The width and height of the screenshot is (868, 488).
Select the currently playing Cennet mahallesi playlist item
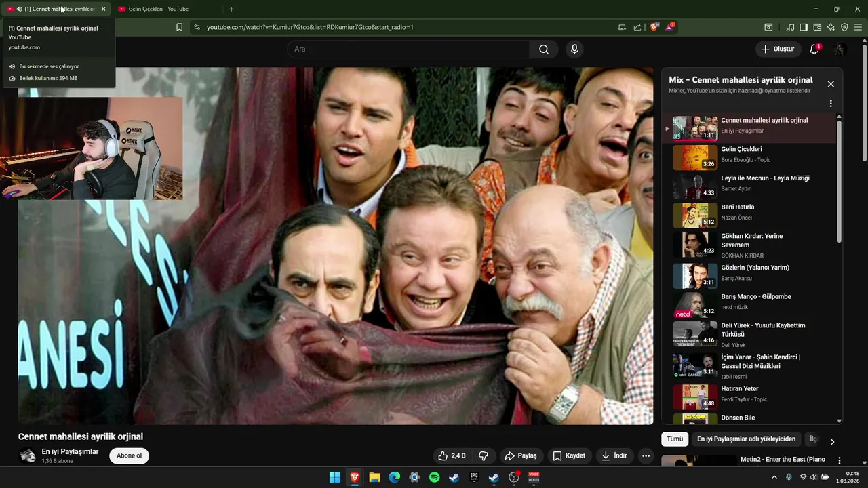coord(749,127)
